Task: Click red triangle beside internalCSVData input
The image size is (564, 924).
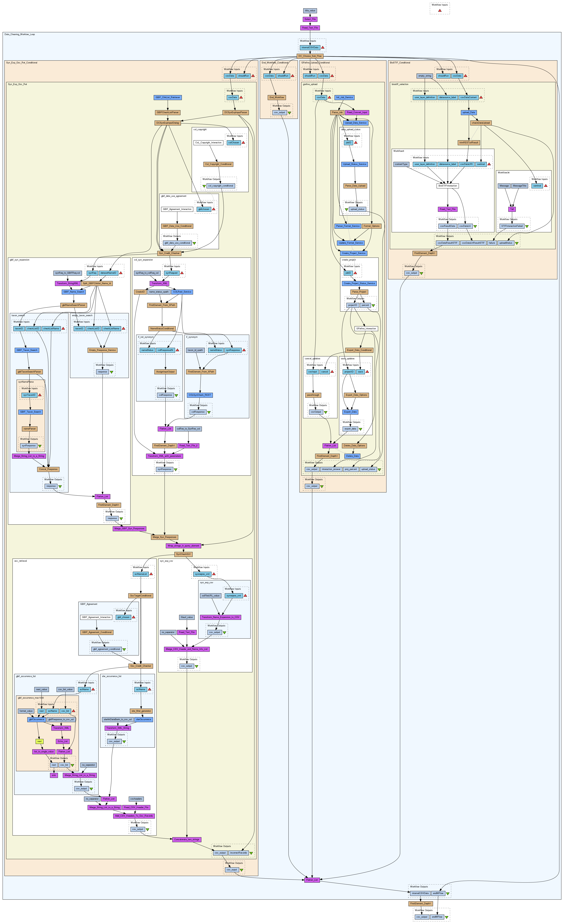Action: pos(322,48)
